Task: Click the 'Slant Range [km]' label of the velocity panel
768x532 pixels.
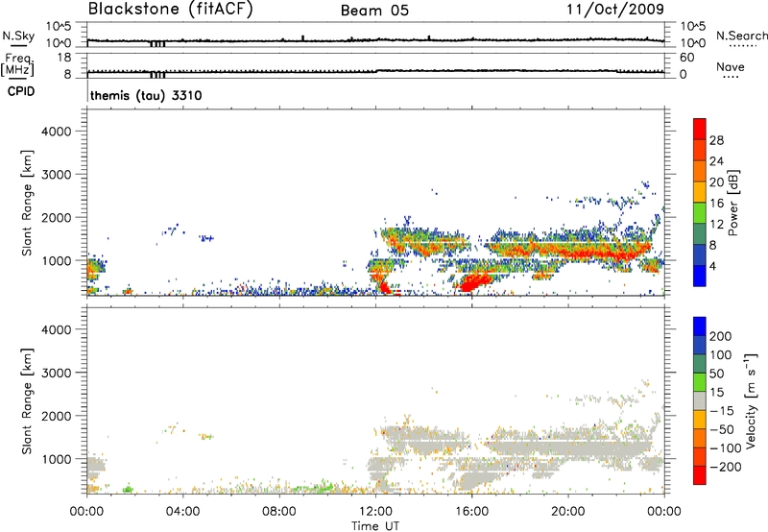Action: pos(27,401)
